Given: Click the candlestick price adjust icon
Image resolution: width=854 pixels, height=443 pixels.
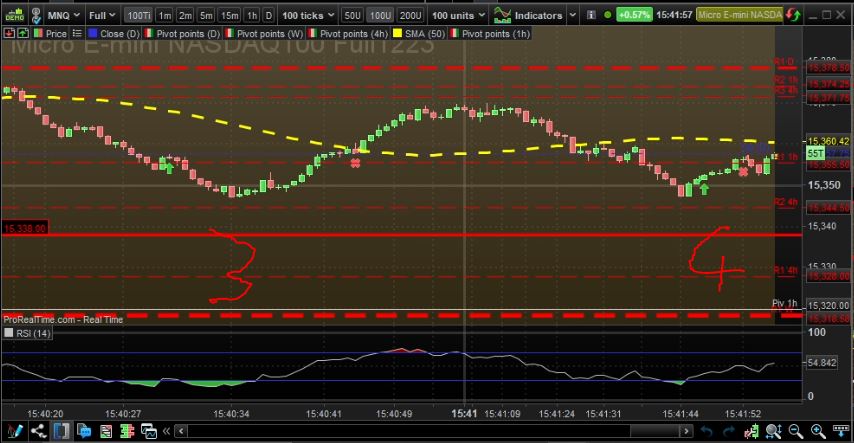Looking at the screenshot, I should (752, 432).
